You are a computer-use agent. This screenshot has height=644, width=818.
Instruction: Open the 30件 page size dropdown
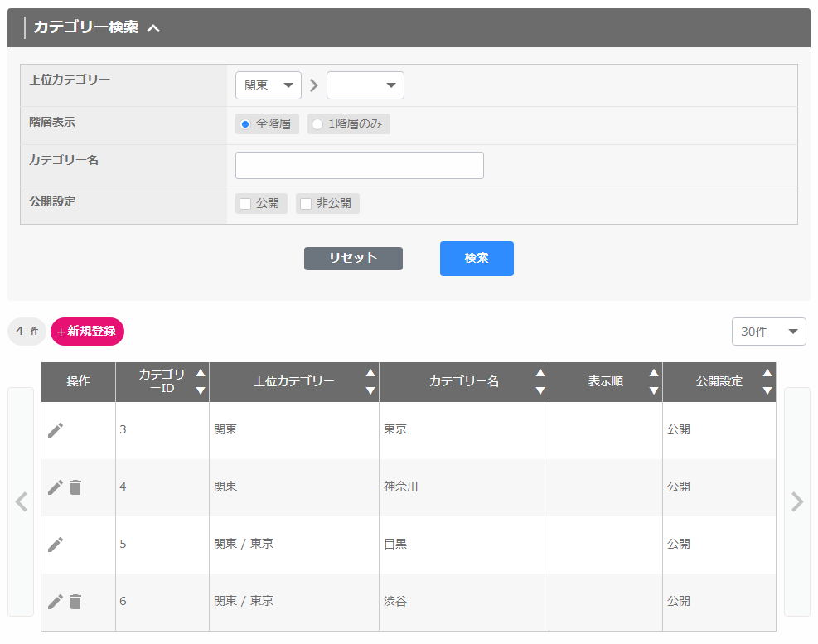click(768, 332)
